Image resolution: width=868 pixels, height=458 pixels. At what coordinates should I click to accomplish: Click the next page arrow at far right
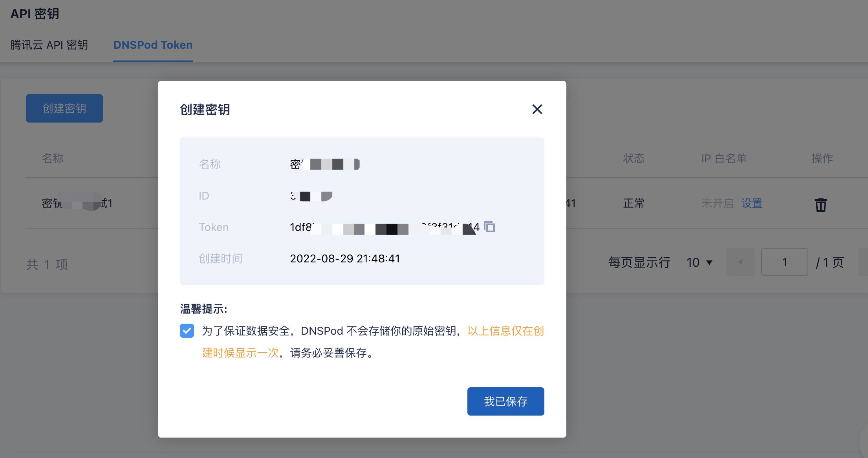coord(864,262)
